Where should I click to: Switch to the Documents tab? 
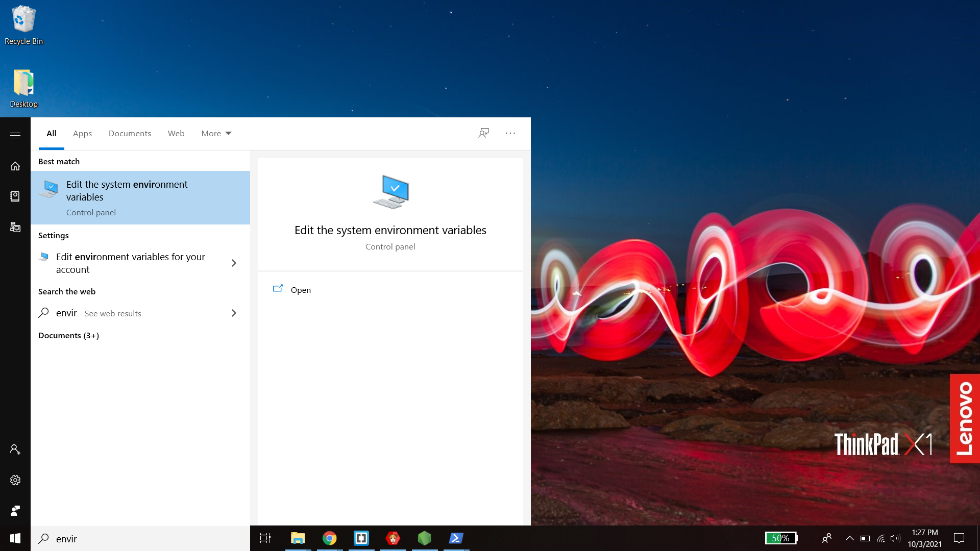tap(130, 133)
